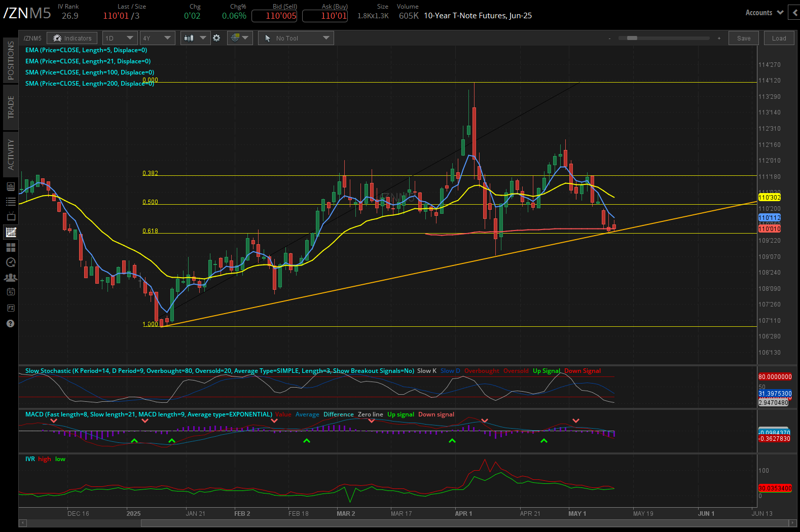Open the clock history icon

click(11, 262)
